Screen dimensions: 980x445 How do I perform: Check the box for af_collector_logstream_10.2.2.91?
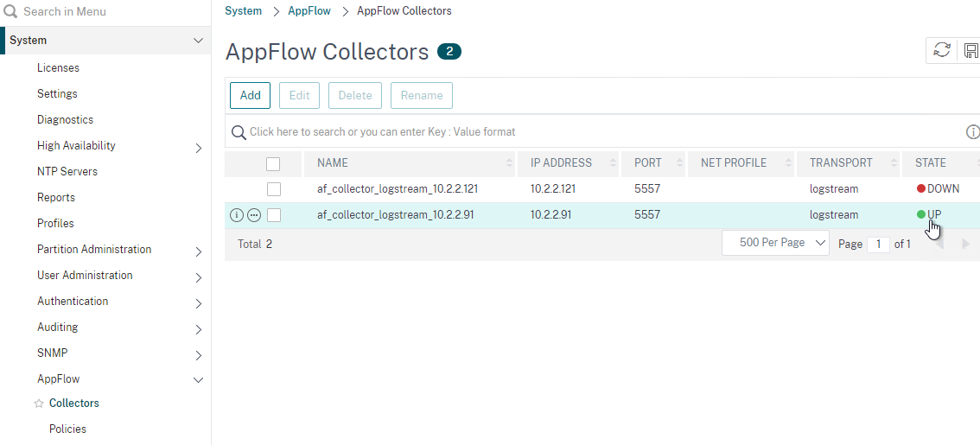coord(273,215)
